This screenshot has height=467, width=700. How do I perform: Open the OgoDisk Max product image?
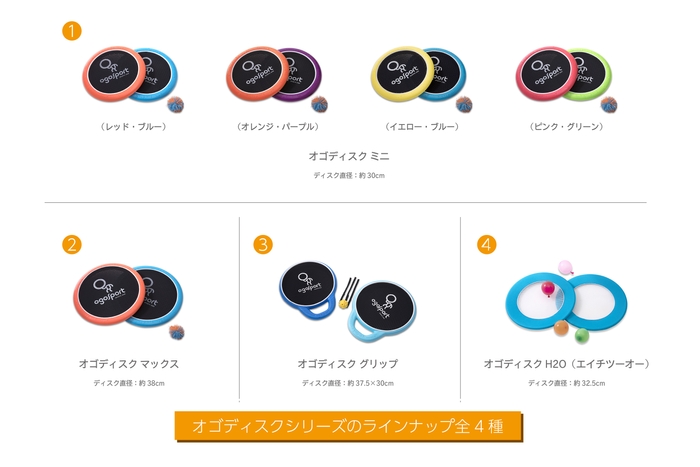129,301
